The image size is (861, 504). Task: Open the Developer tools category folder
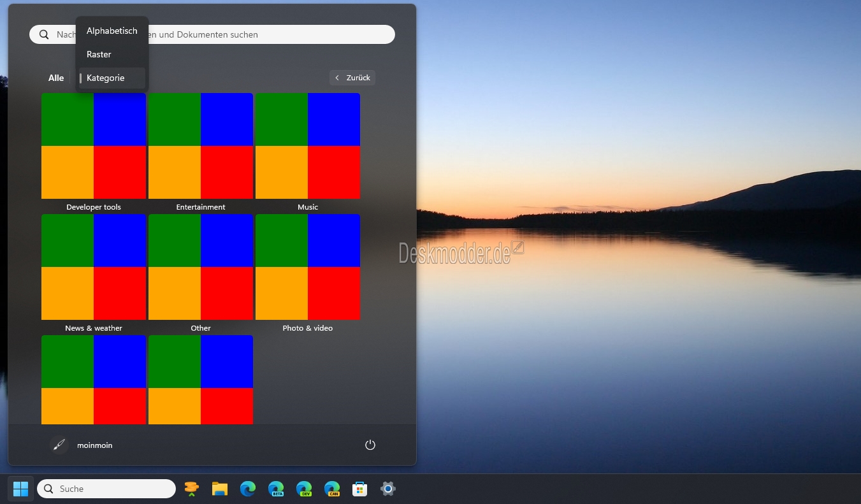tap(93, 147)
